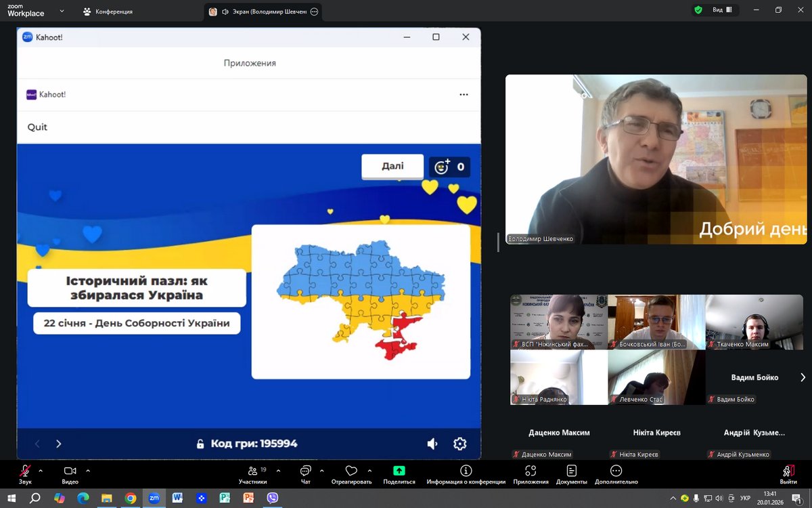The width and height of the screenshot is (812, 508).
Task: Open the Documents (Документы) panel
Action: click(572, 471)
